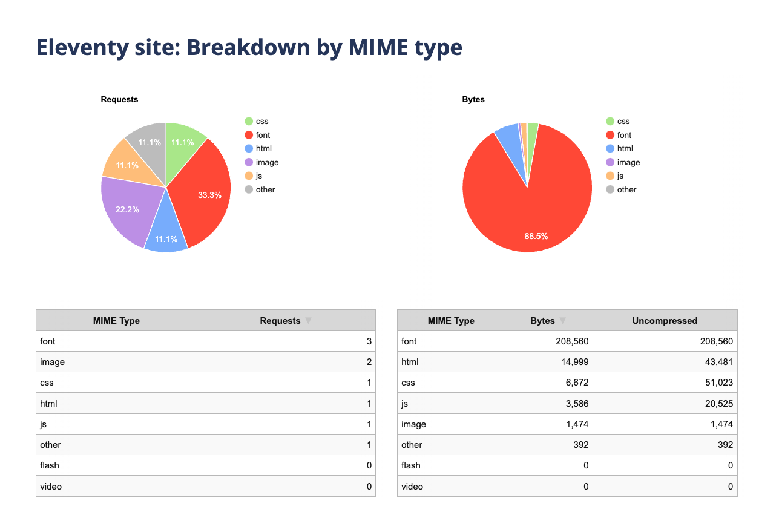Click the font legend dot in Requests chart
The width and height of the screenshot is (779, 532).
pyautogui.click(x=249, y=135)
